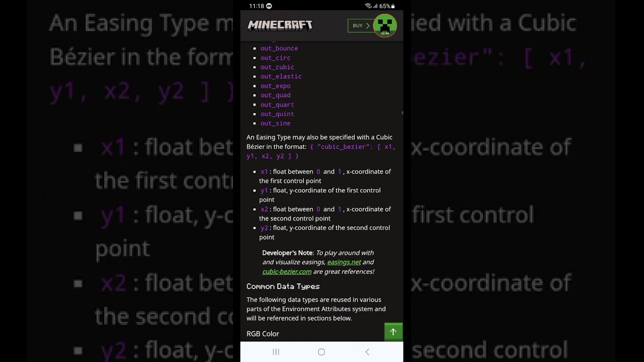Select the out_sine easing entry
The image size is (644, 362).
tap(275, 123)
